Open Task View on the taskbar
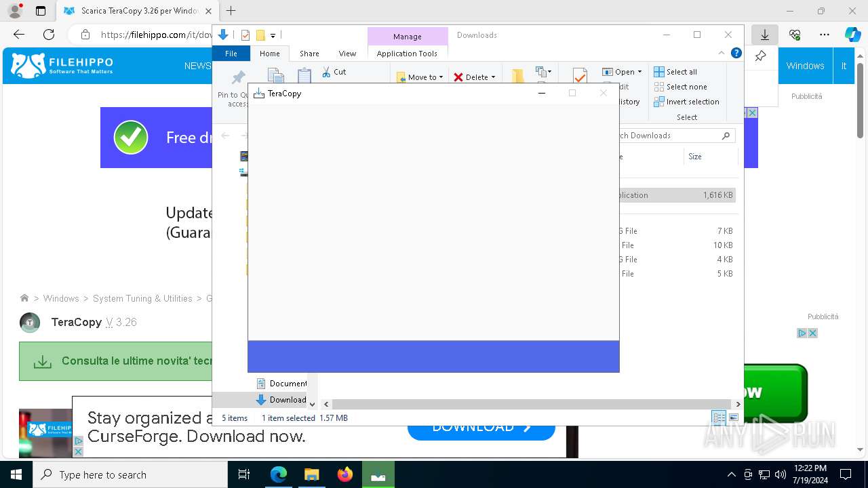 244,474
